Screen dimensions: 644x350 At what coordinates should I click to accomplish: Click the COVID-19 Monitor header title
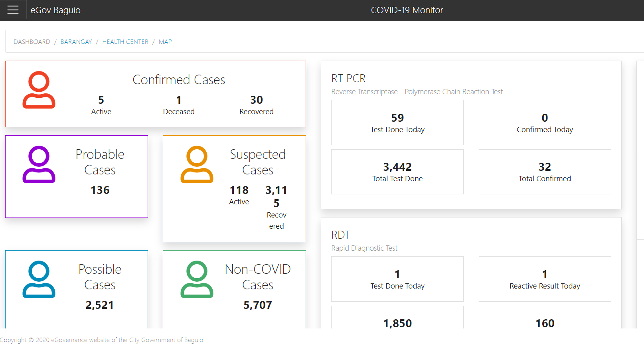tap(407, 10)
